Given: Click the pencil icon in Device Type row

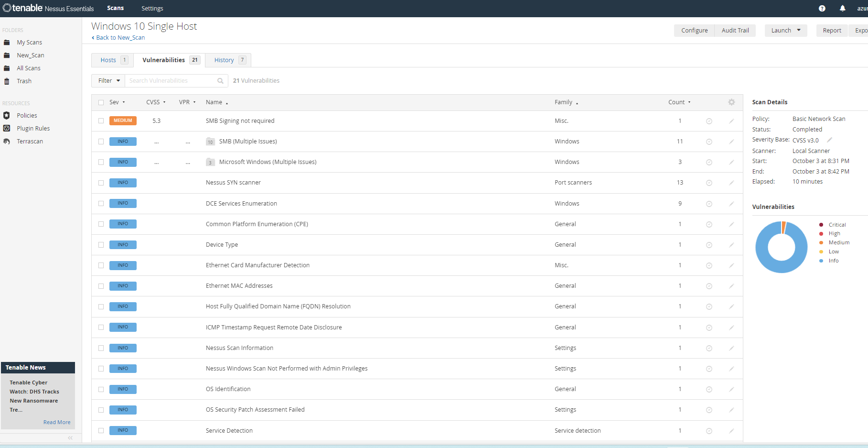Looking at the screenshot, I should coord(731,245).
